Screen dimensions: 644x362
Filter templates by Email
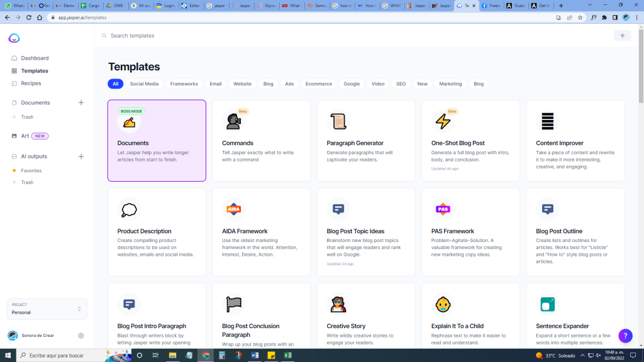216,84
